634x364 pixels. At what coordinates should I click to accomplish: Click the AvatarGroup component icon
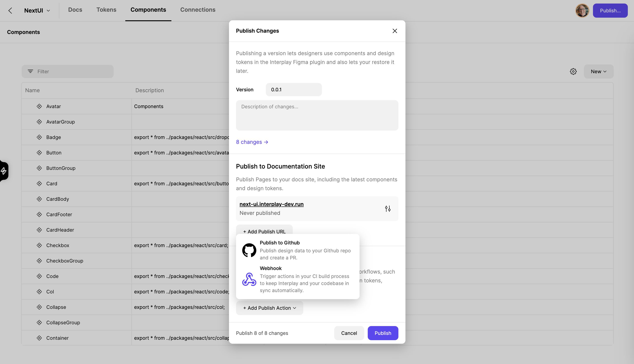click(39, 122)
